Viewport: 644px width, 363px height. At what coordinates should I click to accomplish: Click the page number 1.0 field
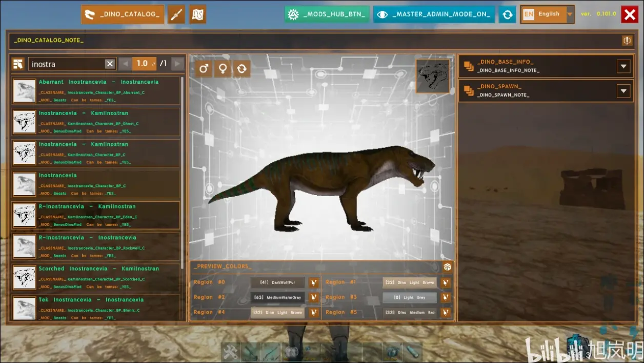144,64
